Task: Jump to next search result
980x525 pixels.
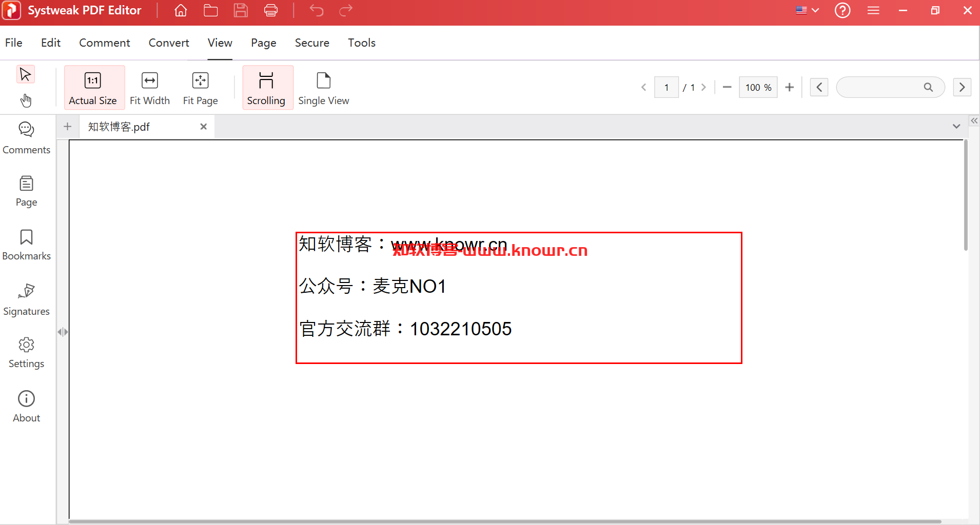Action: [x=962, y=88]
